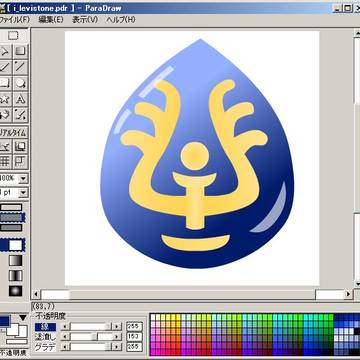Click right arrow of 塗潰し opacity slider
The height and width of the screenshot is (360, 360).
[x=117, y=337]
